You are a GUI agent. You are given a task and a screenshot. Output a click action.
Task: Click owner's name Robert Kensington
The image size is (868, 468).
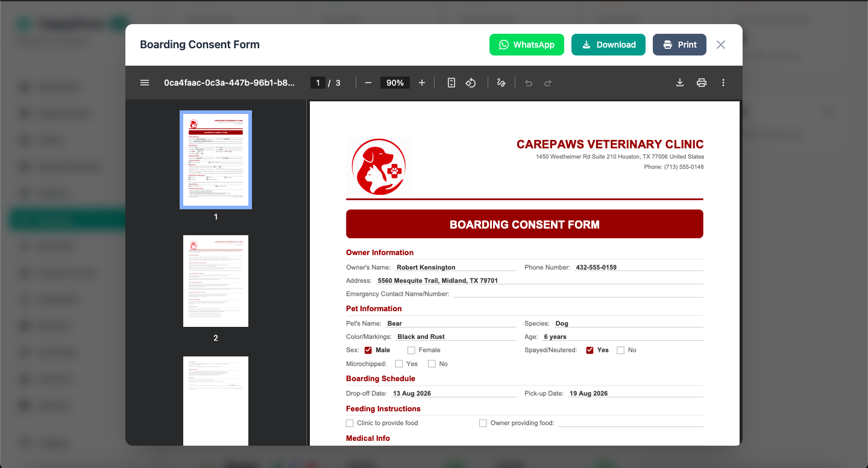point(426,267)
